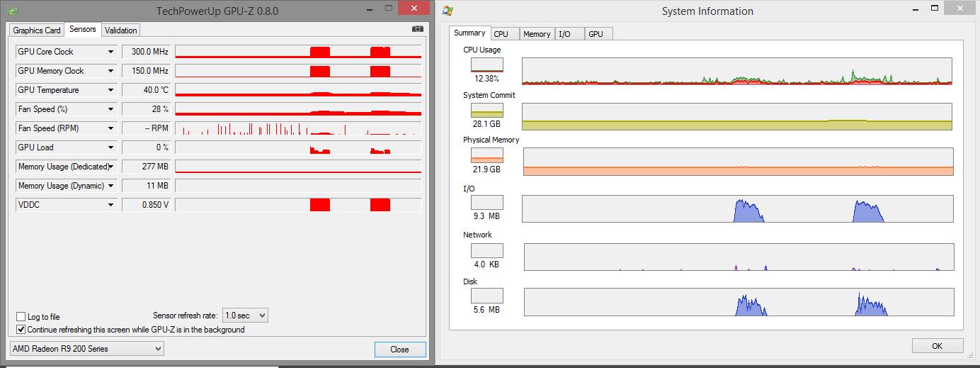The width and height of the screenshot is (980, 368).
Task: Click the VDDC reading 0.850 V
Action: tap(147, 205)
